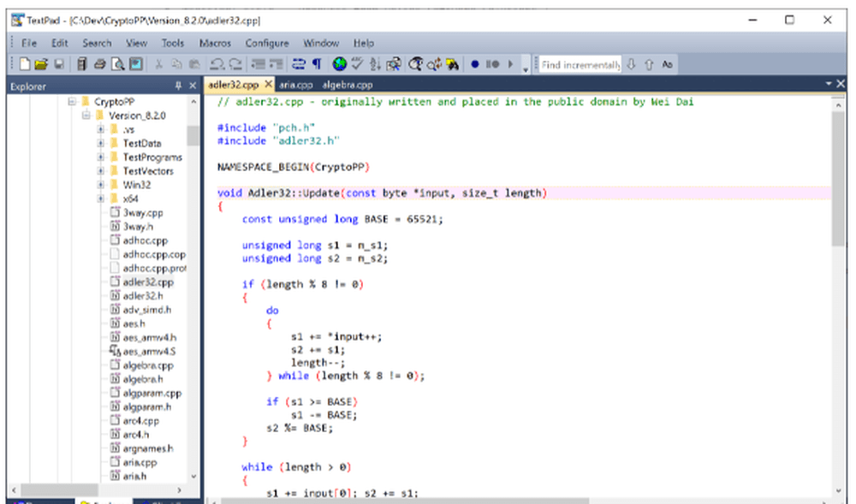This screenshot has width=856, height=504.
Task: Open the File menu
Action: point(29,43)
